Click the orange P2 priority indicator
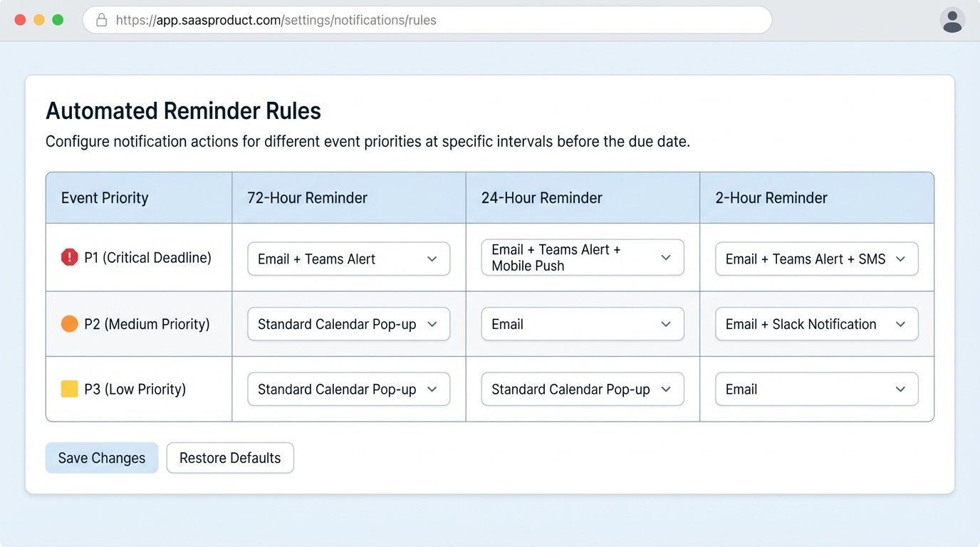The height and width of the screenshot is (547, 980). pyautogui.click(x=70, y=323)
